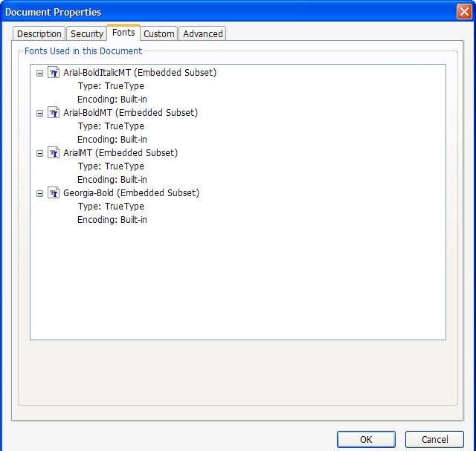This screenshot has height=451, width=476.
Task: Click Encoding: Built-in under Arial-BoldItalicMT
Action: [x=112, y=99]
